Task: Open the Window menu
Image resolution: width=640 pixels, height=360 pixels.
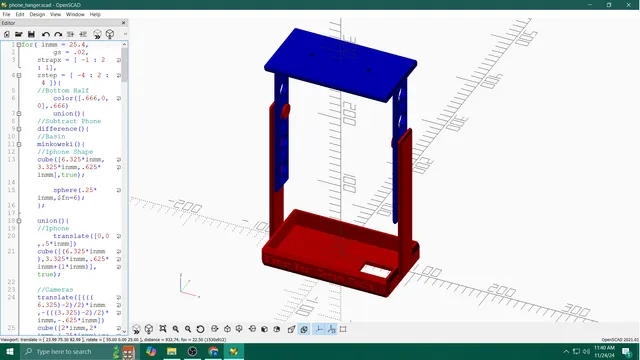Action: tap(75, 14)
